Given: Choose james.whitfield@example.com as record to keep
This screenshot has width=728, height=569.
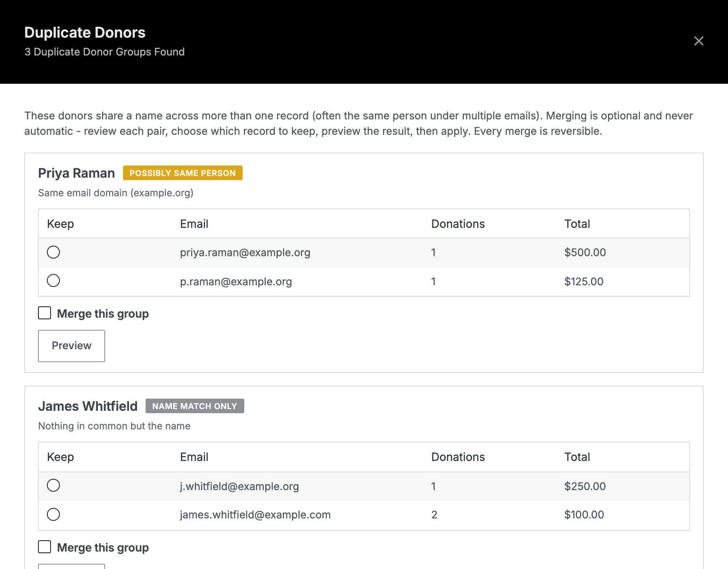Looking at the screenshot, I should 53,514.
